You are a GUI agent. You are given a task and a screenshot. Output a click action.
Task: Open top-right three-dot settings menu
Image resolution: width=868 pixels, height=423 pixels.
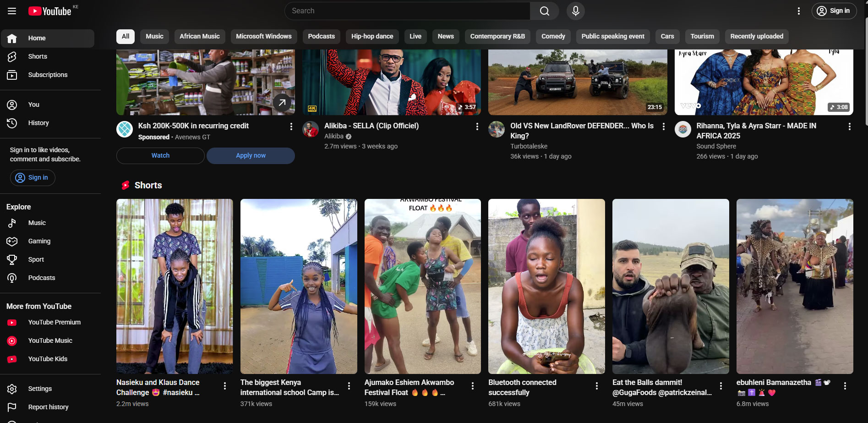click(798, 11)
